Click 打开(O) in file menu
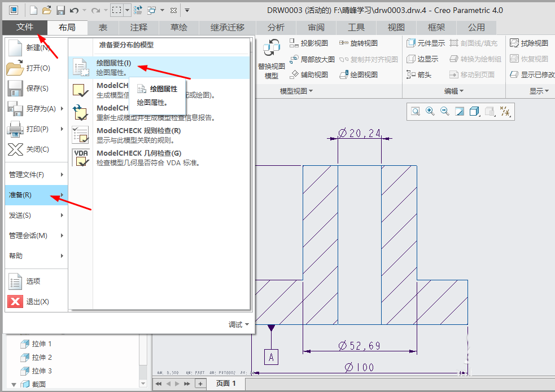The width and height of the screenshot is (555, 392). pyautogui.click(x=36, y=68)
